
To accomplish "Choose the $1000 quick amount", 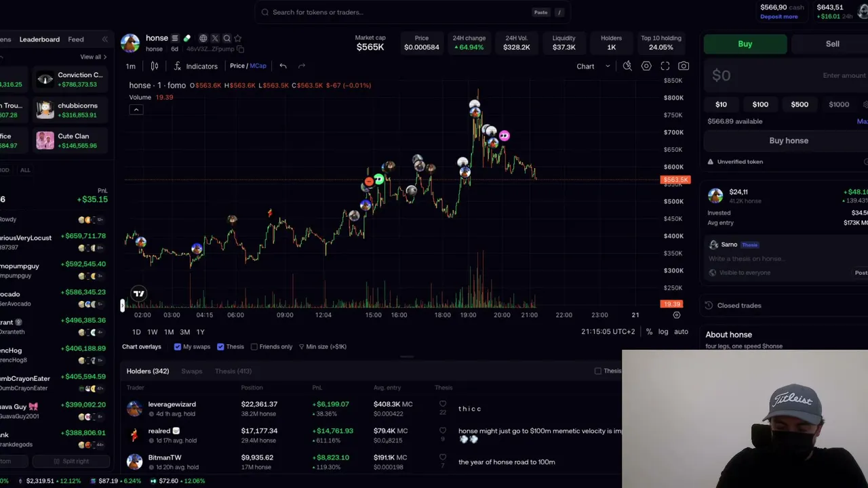I will coord(839,104).
